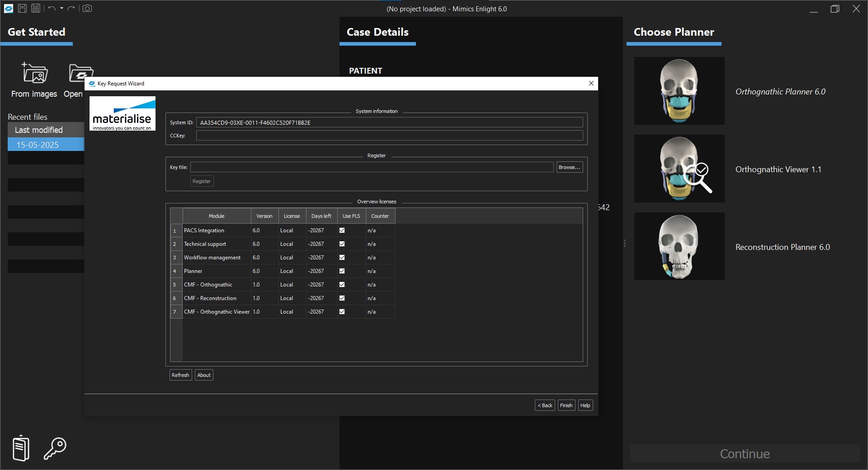
Task: Toggle Use FLS for PACS Integration
Action: 342,230
